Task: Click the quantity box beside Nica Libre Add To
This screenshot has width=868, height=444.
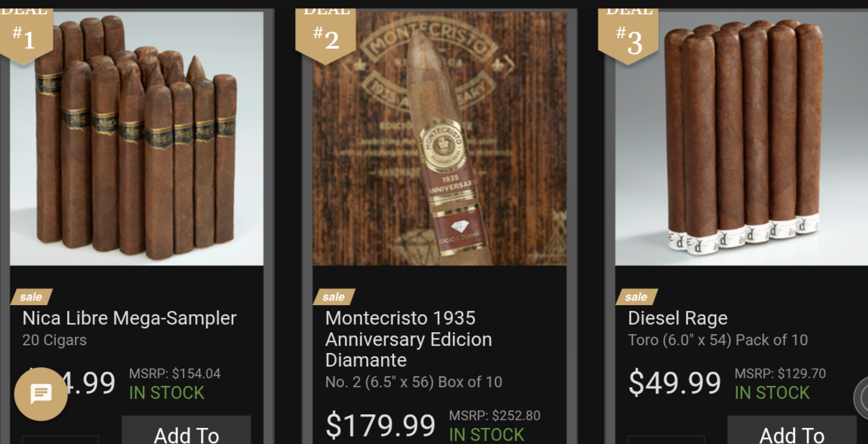Action: [x=60, y=439]
